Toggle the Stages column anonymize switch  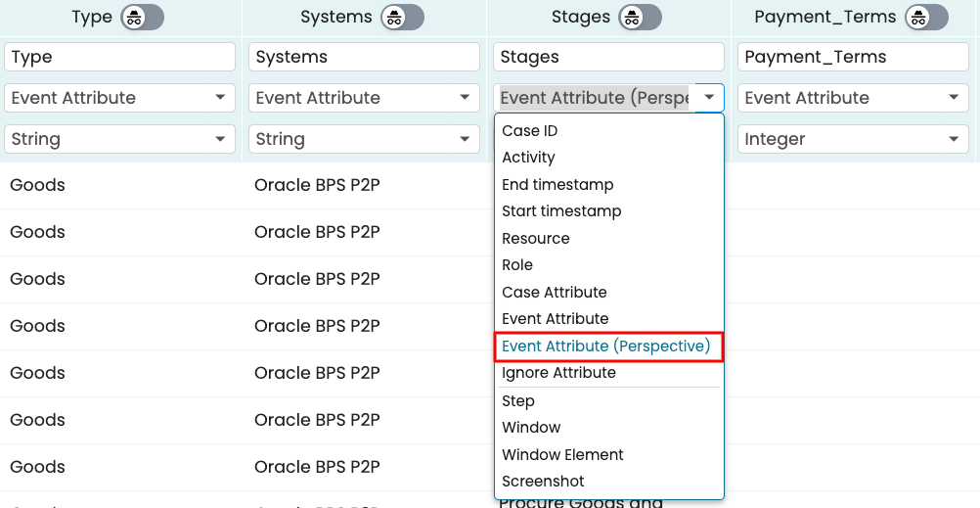(640, 18)
